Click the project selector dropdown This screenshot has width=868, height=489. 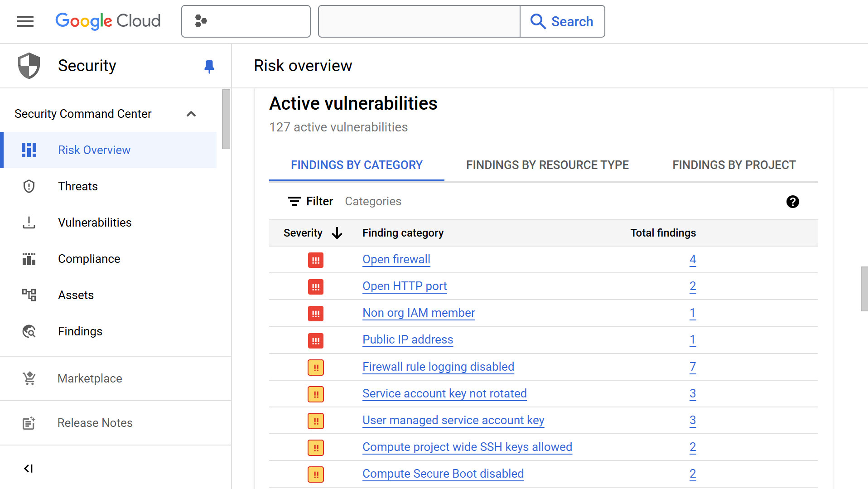click(246, 21)
